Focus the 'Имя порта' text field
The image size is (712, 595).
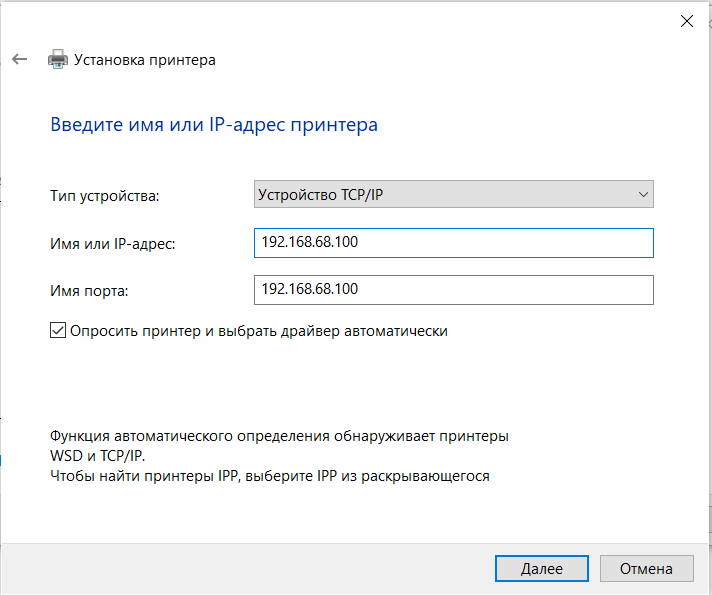tap(453, 289)
